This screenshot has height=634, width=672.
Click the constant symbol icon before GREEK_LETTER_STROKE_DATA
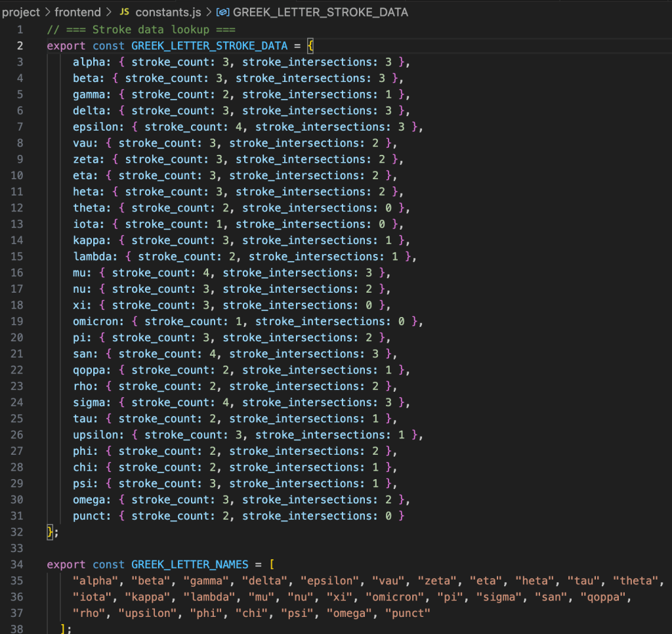coord(222,12)
